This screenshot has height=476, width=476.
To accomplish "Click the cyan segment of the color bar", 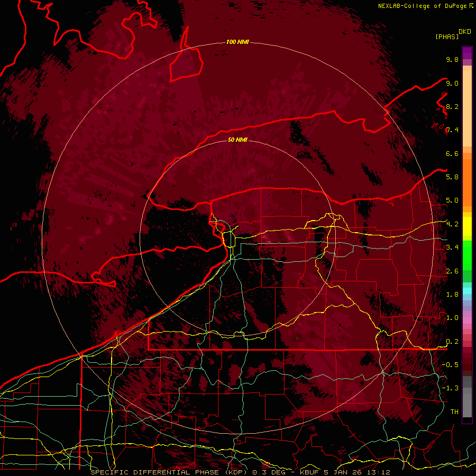I will (467, 290).
